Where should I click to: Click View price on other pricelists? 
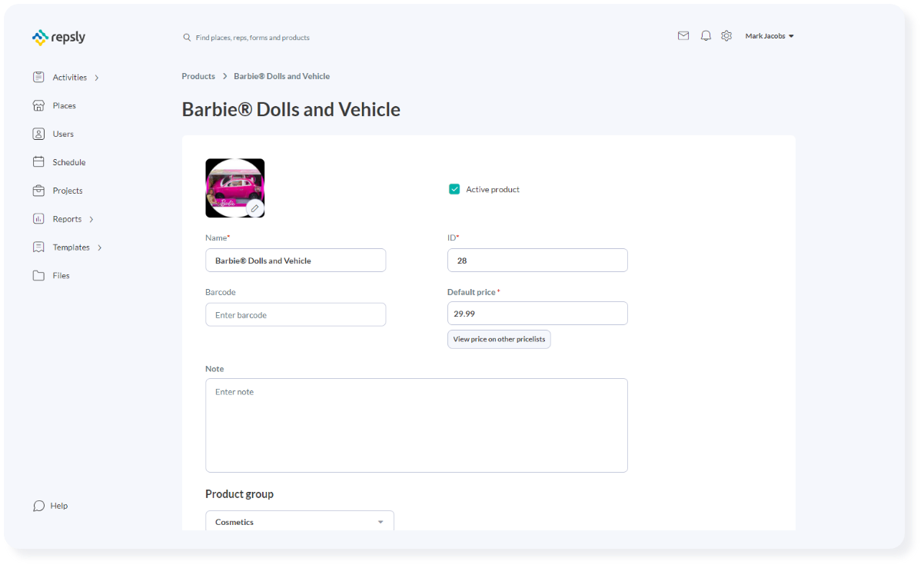coord(499,339)
